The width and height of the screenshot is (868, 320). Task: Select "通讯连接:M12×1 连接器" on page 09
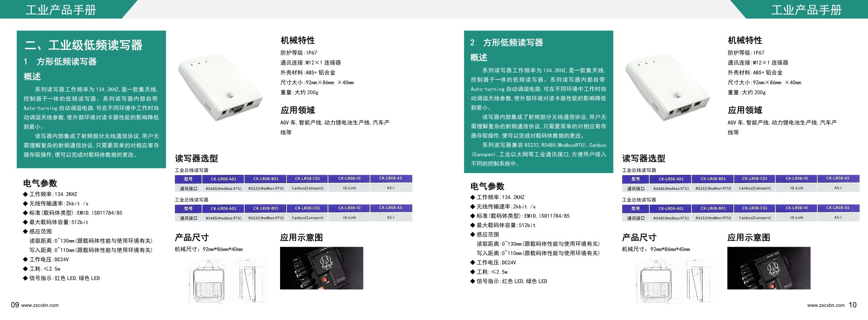(x=311, y=63)
